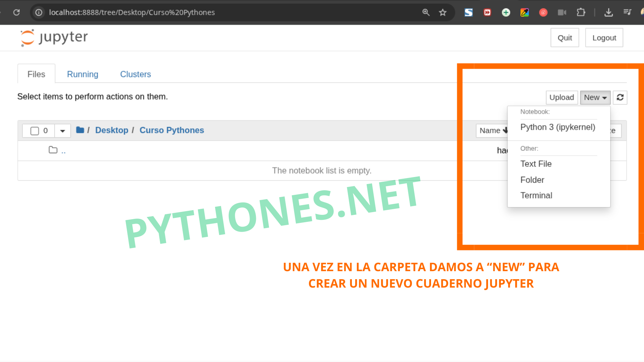Click the folder icon in the breadcrumb
The image size is (644, 362).
click(80, 130)
